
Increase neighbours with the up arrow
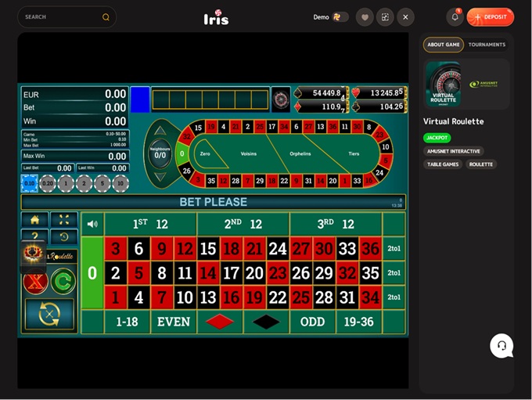click(x=160, y=131)
